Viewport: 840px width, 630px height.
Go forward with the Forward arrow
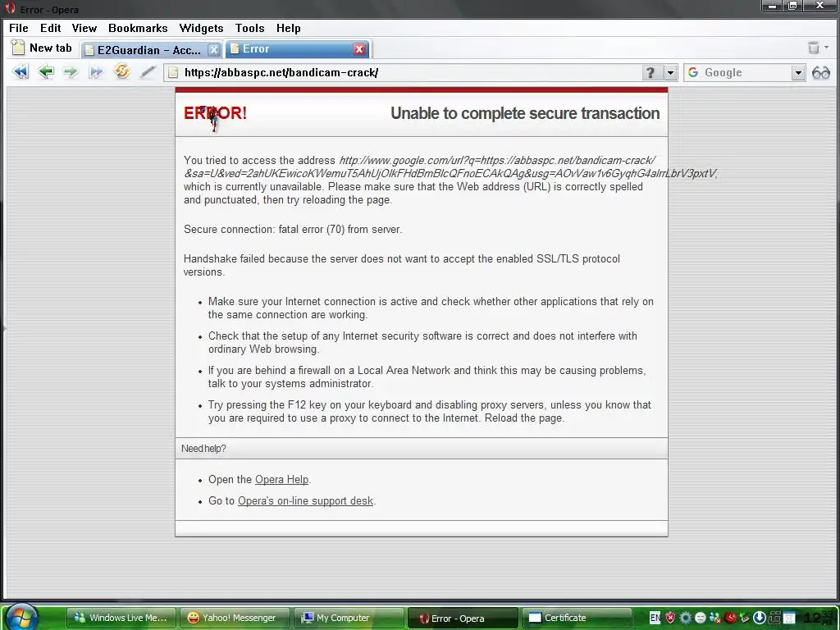click(x=71, y=72)
